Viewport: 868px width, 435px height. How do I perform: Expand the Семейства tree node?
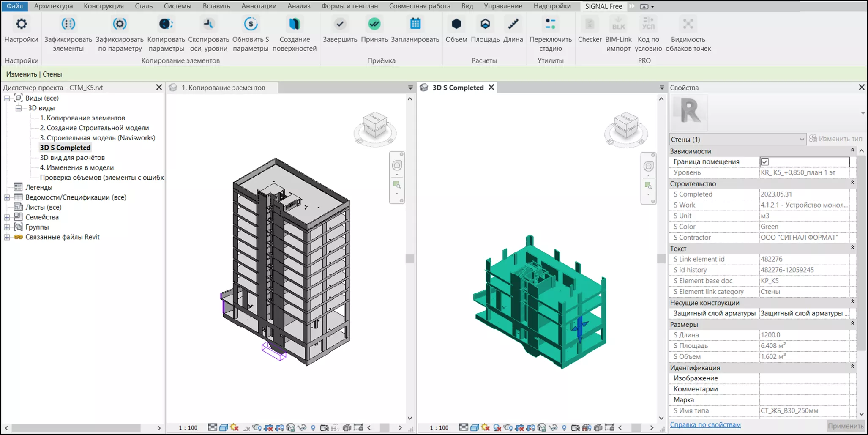tap(7, 217)
